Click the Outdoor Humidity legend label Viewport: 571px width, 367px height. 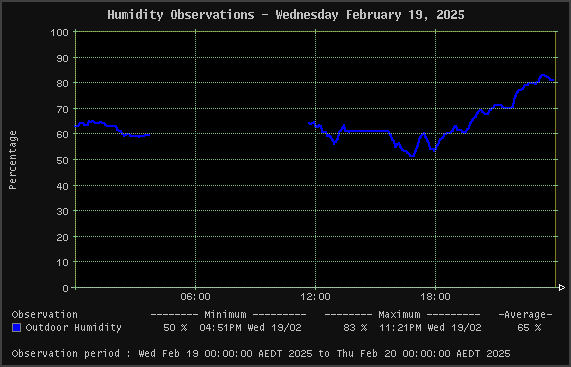coord(74,328)
